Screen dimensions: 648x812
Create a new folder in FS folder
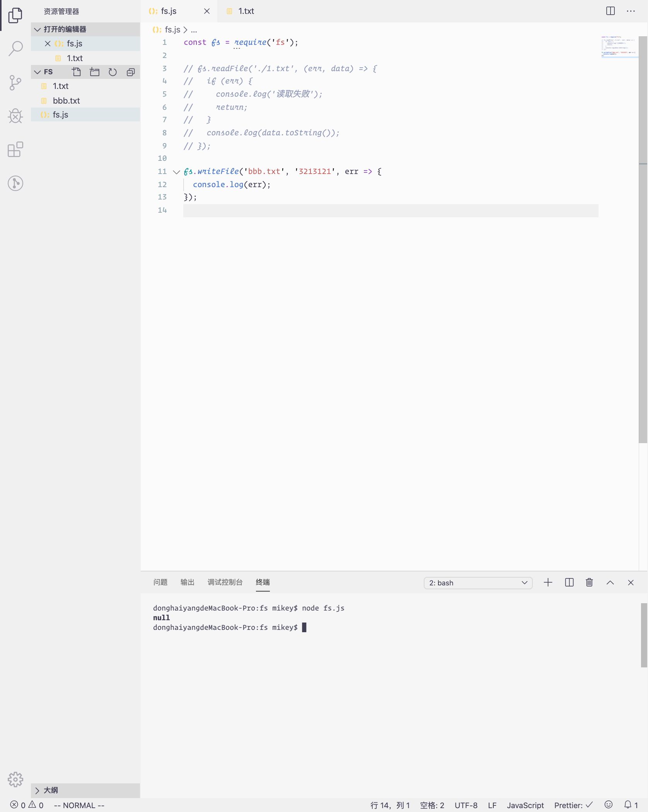(x=94, y=72)
